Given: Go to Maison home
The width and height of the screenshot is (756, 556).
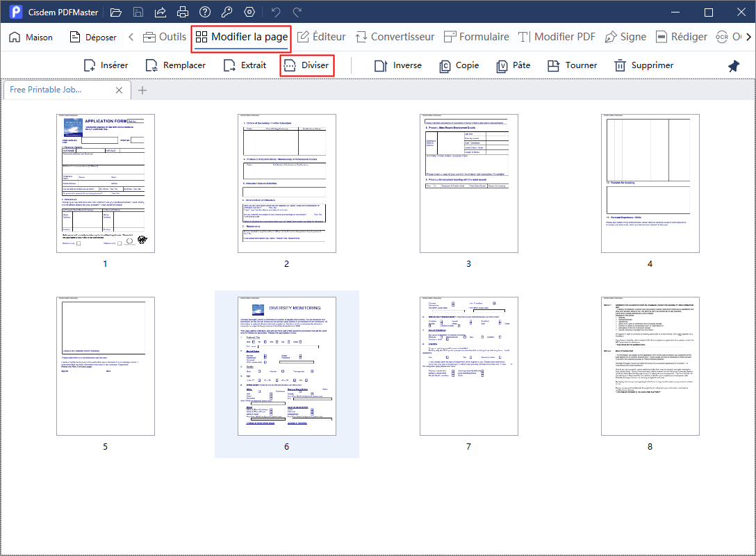Looking at the screenshot, I should pyautogui.click(x=31, y=37).
